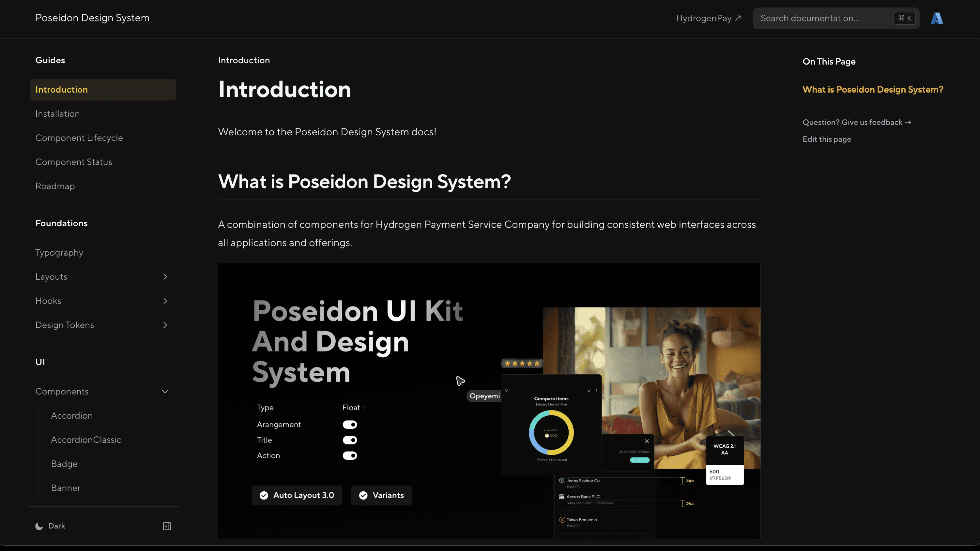Open the Typography foundations page
This screenshot has width=980, height=551.
click(x=59, y=253)
